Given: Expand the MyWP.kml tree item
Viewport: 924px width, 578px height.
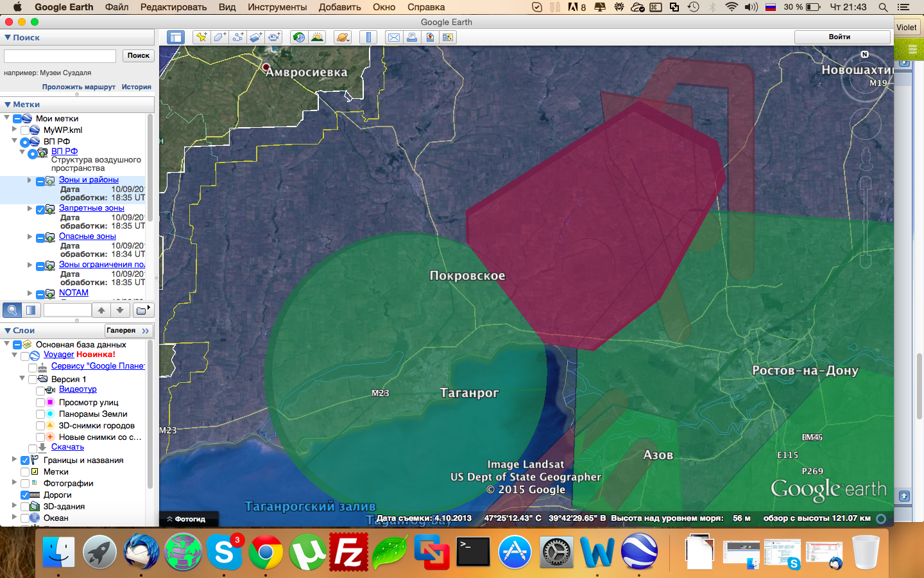Looking at the screenshot, I should 14,129.
